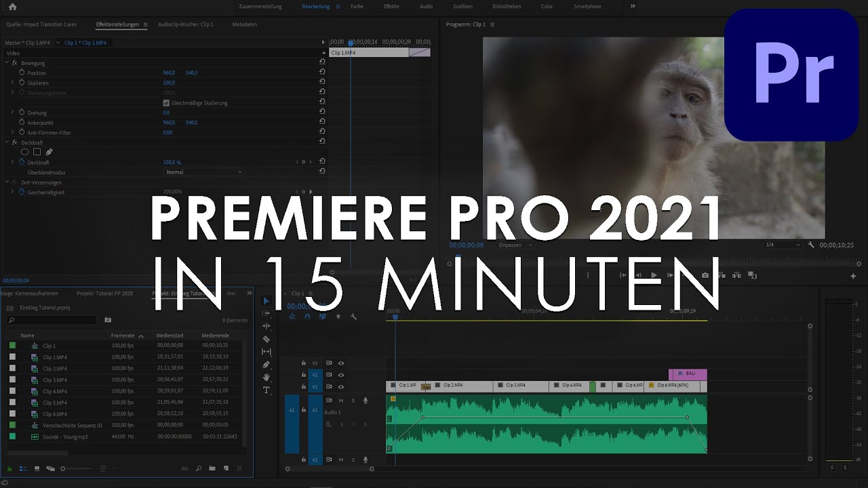The width and height of the screenshot is (868, 488).
Task: Select Verschachtelte Sequenz 01 item
Action: click(73, 426)
